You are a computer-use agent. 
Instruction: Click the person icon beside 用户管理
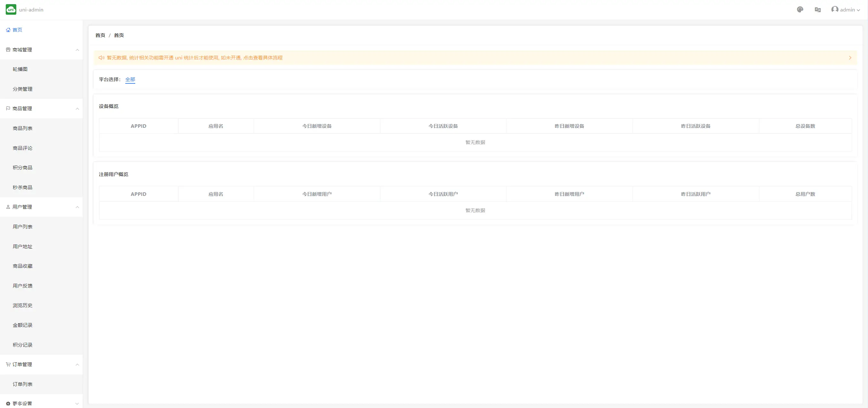coord(8,207)
